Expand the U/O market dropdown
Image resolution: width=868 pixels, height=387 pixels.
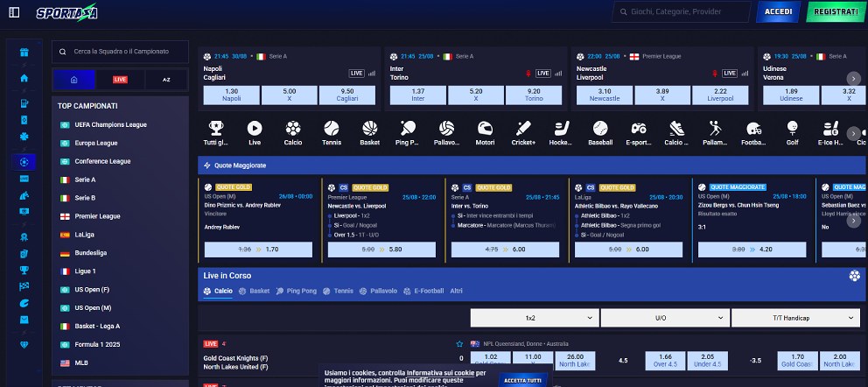click(664, 318)
